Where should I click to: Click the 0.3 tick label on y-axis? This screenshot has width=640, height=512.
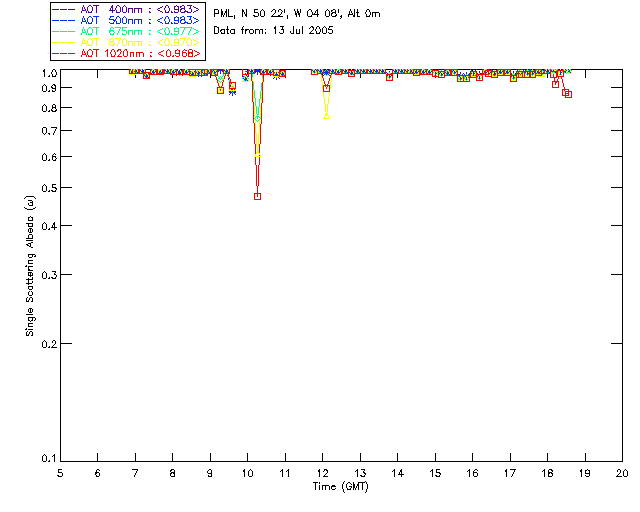click(49, 275)
